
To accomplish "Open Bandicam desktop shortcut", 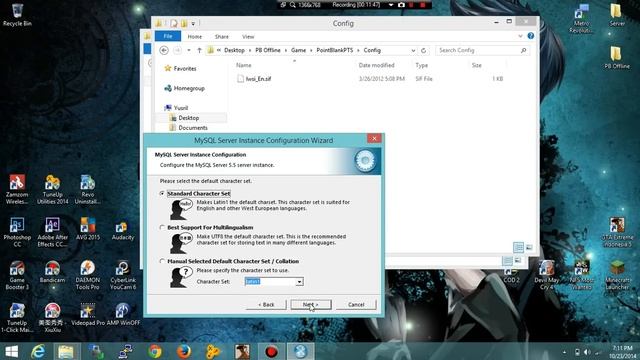I will [x=53, y=272].
